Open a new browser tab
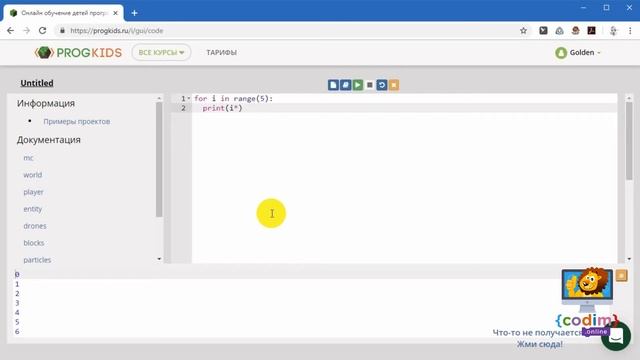Viewport: 640px width, 360px height. 134,13
